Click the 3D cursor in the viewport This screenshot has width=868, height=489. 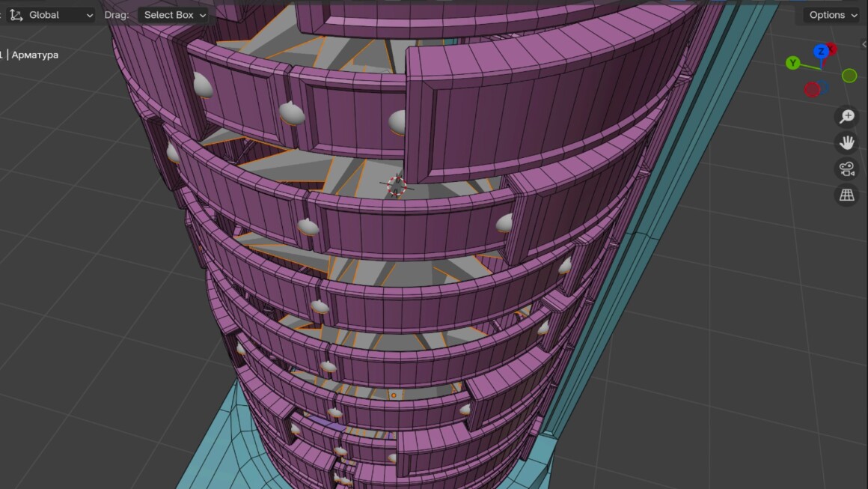[397, 186]
